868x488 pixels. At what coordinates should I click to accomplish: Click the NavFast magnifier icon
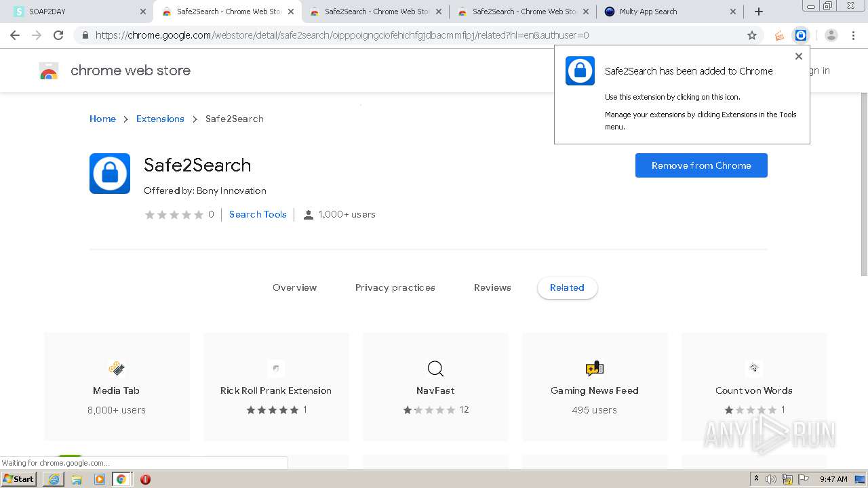(435, 369)
